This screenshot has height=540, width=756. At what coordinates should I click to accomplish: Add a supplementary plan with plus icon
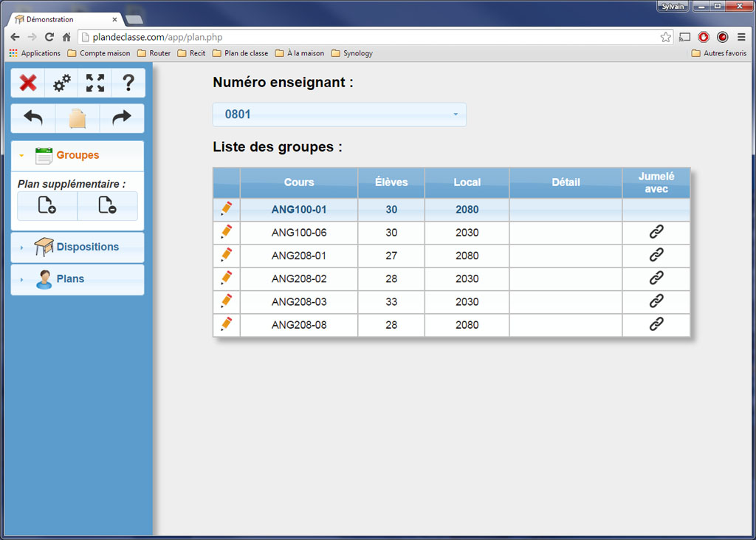(x=47, y=206)
